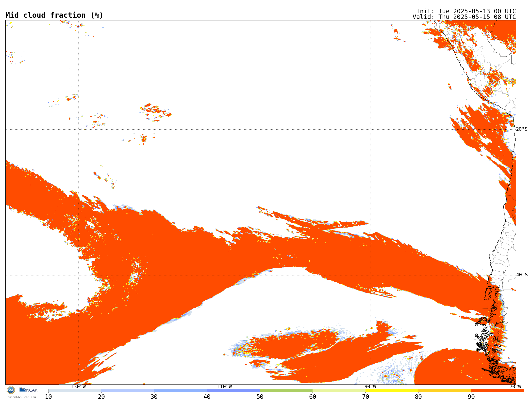Click the colorbar tick label 40
Image resolution: width=532 pixels, height=400 pixels.
207,397
